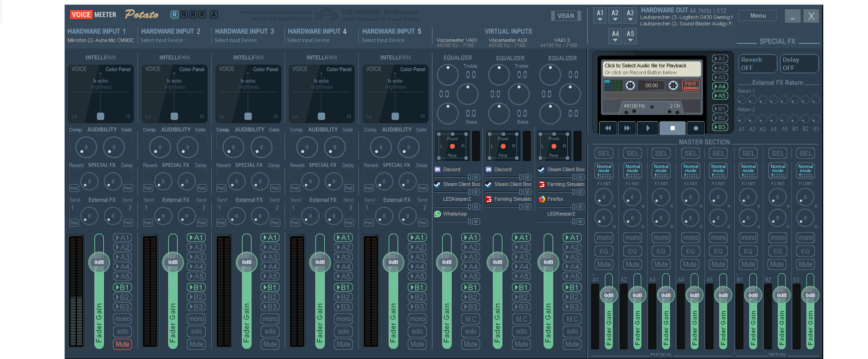Toggle the B1 routing on Hardware Input 1
The width and height of the screenshot is (868, 359).
[122, 287]
